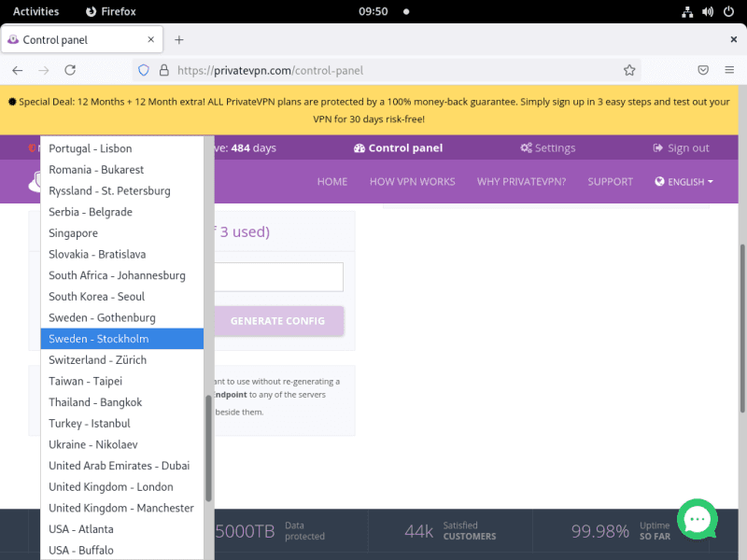The height and width of the screenshot is (560, 747).
Task: Bookmark this page with the star icon
Action: (629, 70)
